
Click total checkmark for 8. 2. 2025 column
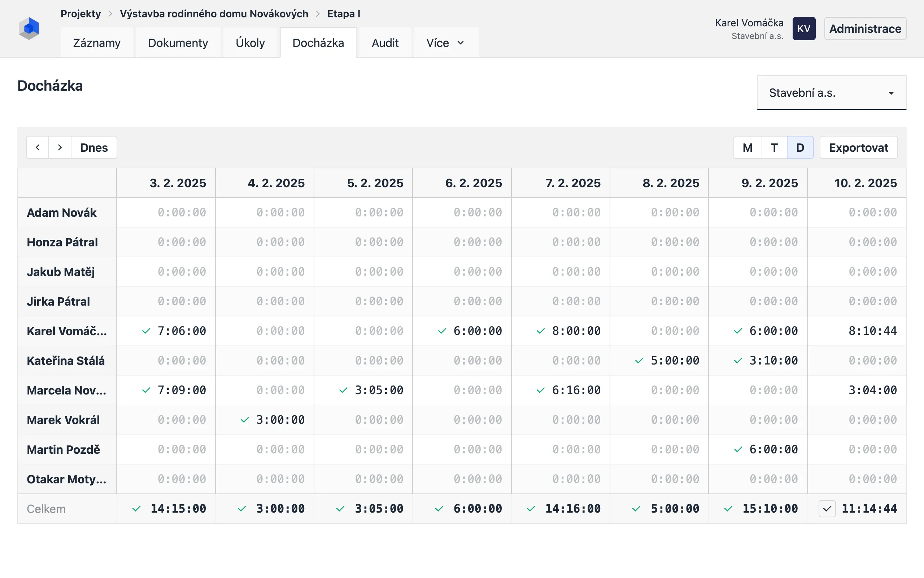[636, 509]
